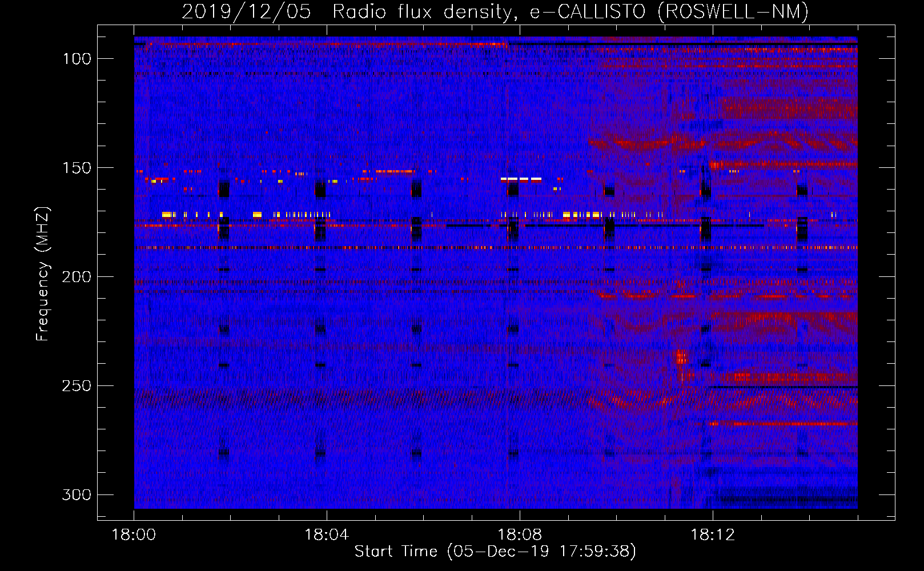Click the 250 frequency tick label
The width and height of the screenshot is (924, 571).
click(x=77, y=386)
